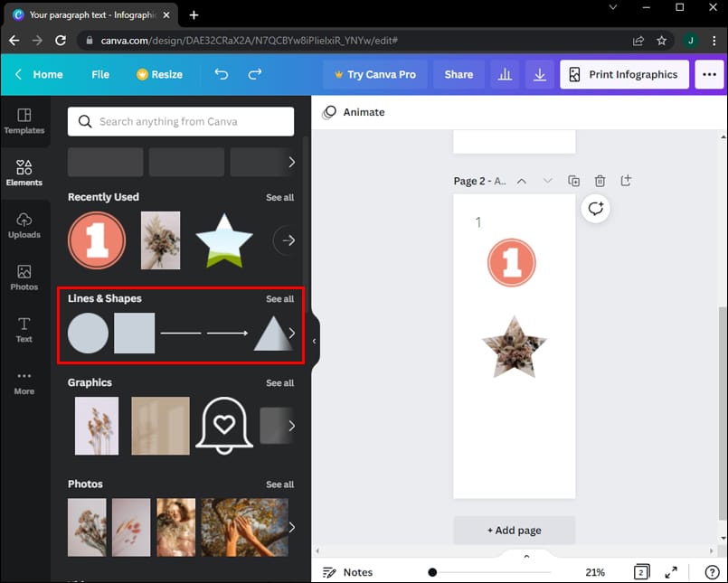Collapse the side panel with the arrow tab
728x583 pixels.
pos(314,341)
